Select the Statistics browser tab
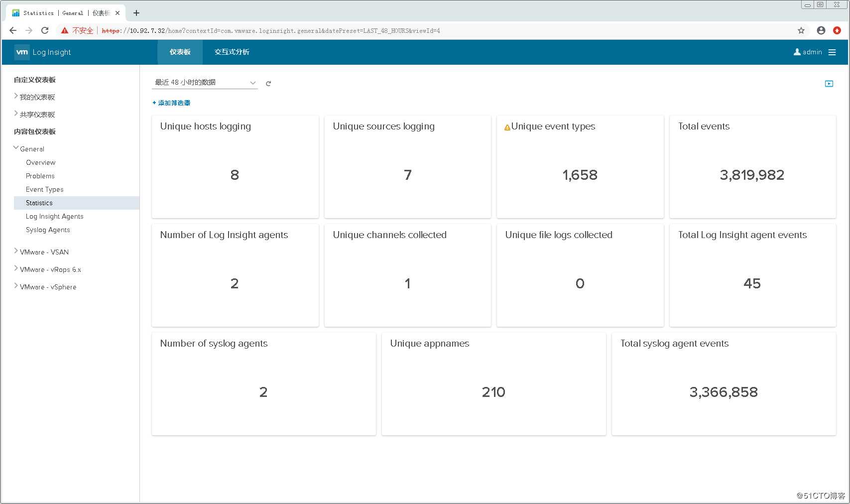The height and width of the screenshot is (504, 850). click(x=65, y=13)
